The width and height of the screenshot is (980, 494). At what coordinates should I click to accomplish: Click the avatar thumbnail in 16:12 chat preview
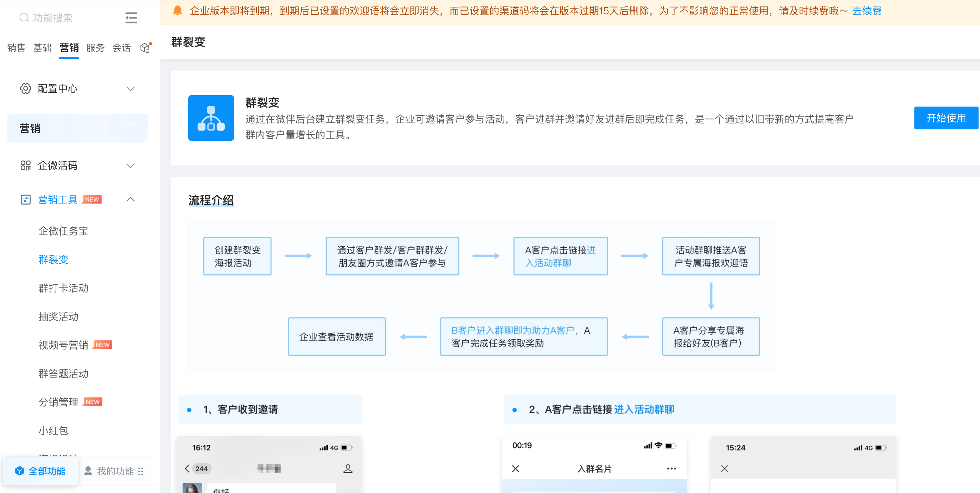click(192, 488)
